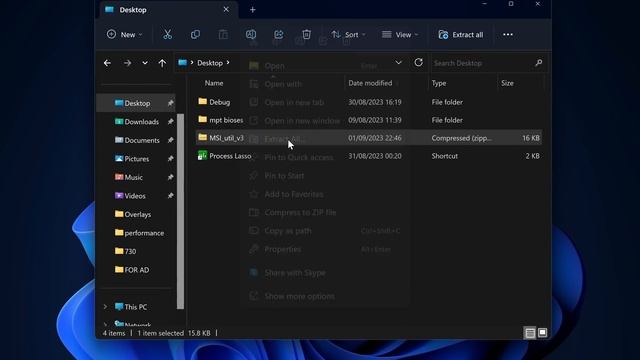Click the Process Lasso shortcut icon
This screenshot has width=640, height=360.
tap(202, 156)
